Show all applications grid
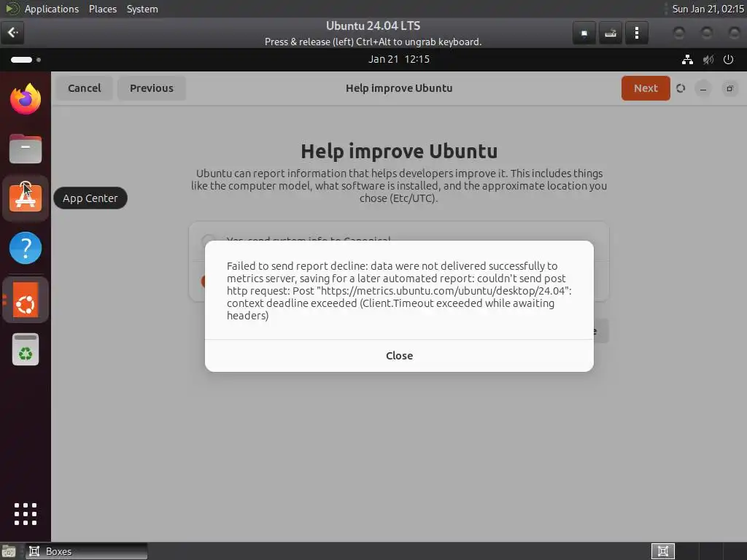Viewport: 747px width, 560px height. (26, 514)
